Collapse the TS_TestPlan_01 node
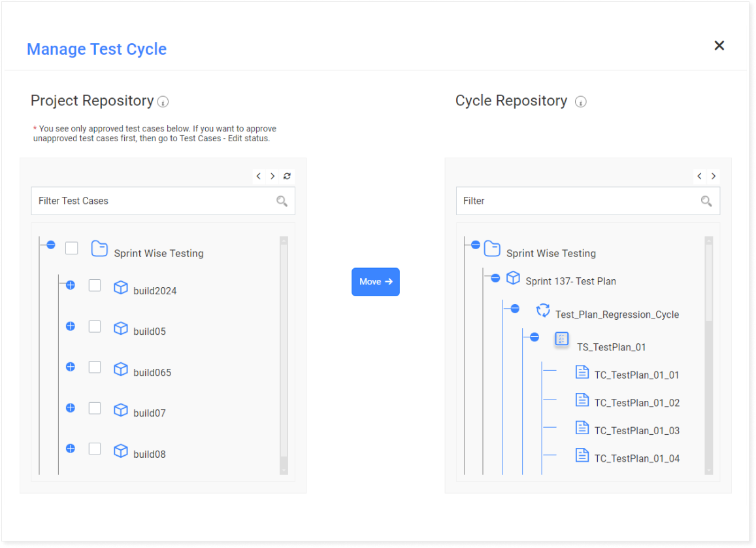 (534, 337)
